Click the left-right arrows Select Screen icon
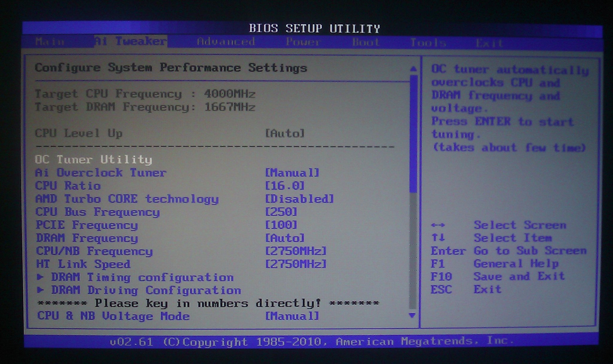This screenshot has height=364, width=613. click(438, 225)
